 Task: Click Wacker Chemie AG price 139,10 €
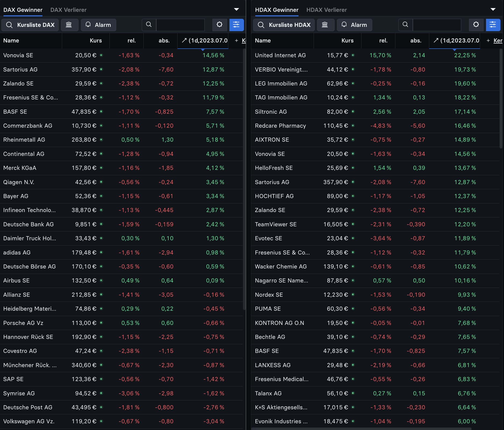336,267
